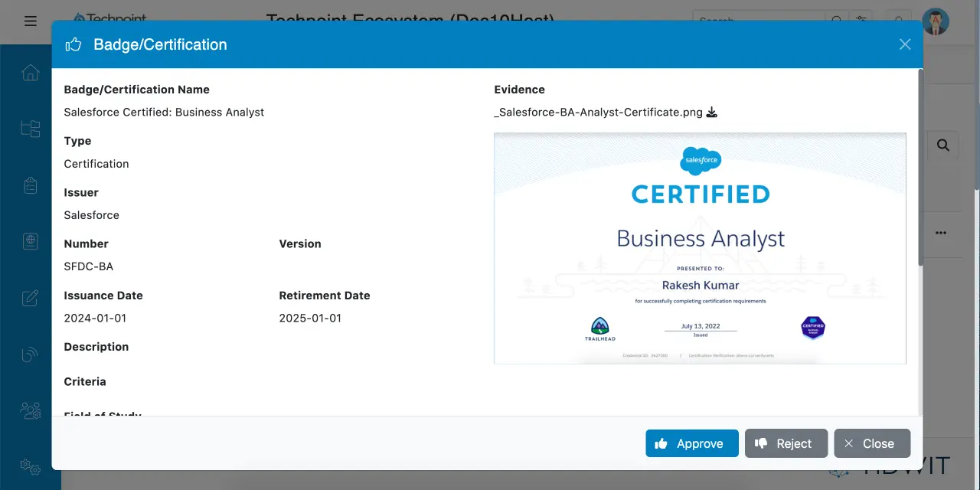Select the retirement date '2025-01-01'
The image size is (980, 490).
pyautogui.click(x=310, y=318)
